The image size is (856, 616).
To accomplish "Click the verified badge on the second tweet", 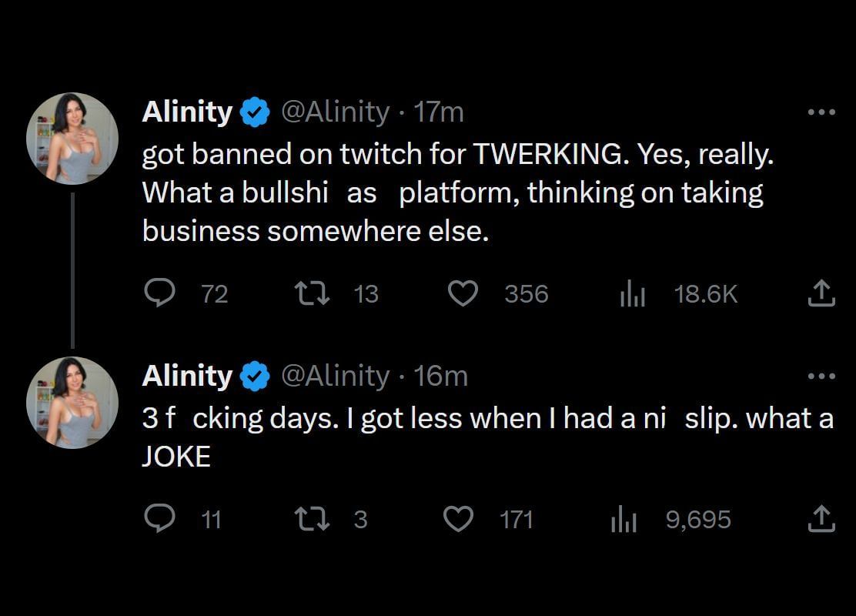I will (256, 376).
